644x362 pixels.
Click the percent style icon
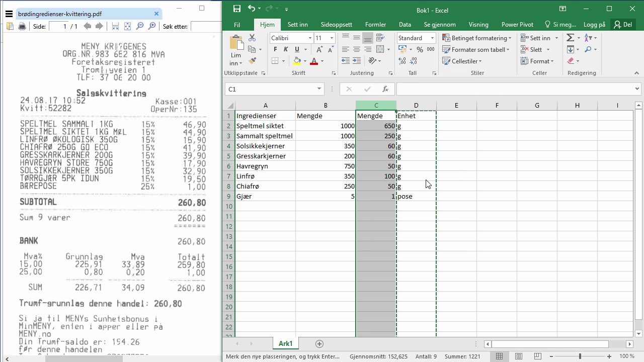[420, 49]
